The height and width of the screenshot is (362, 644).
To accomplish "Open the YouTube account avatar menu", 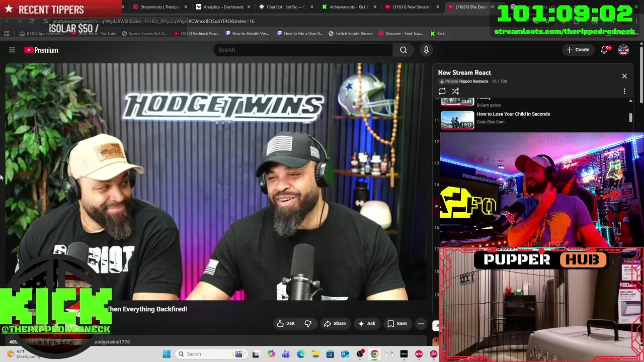I will point(623,50).
